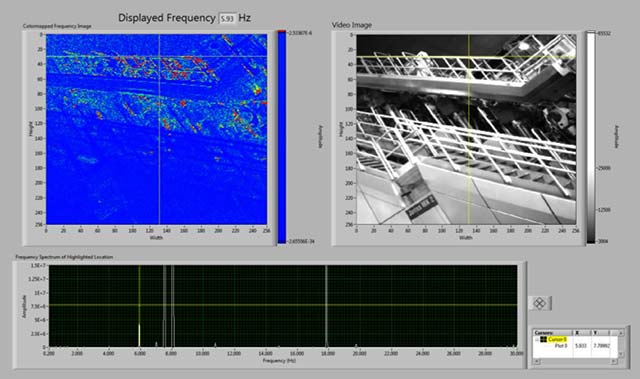The width and height of the screenshot is (640, 379).
Task: Click the crosshair intersection in frequency image
Action: [159, 56]
